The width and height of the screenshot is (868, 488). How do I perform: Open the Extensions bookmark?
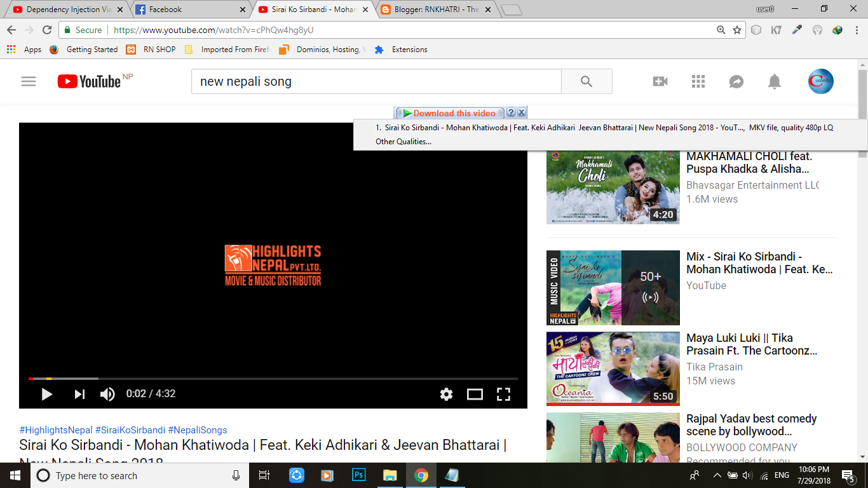click(x=401, y=50)
